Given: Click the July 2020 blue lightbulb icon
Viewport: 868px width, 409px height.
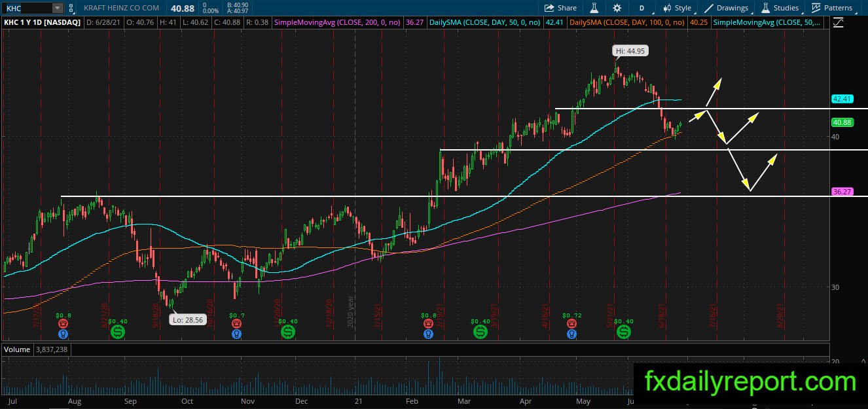Looking at the screenshot, I should click(63, 334).
